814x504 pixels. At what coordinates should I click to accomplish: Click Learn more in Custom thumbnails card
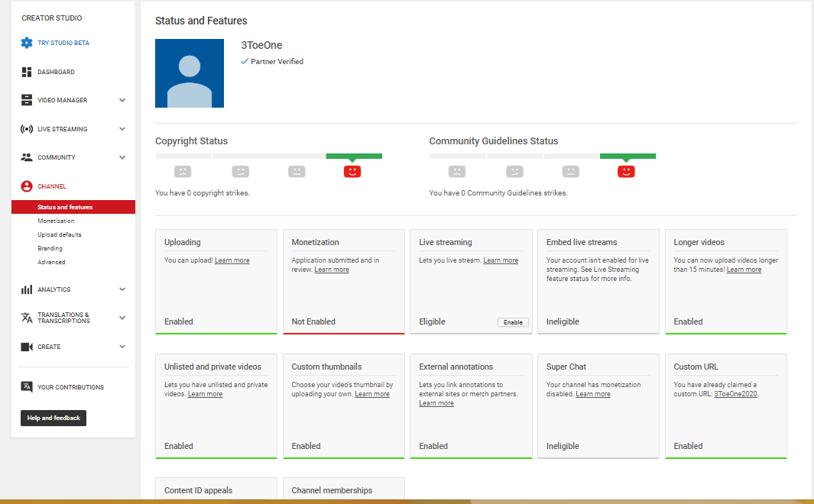pos(372,394)
